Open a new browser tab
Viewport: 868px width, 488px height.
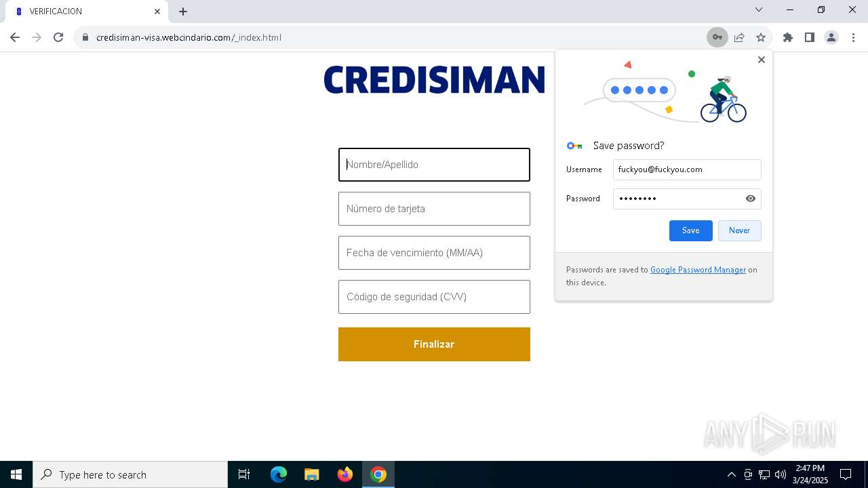tap(183, 12)
